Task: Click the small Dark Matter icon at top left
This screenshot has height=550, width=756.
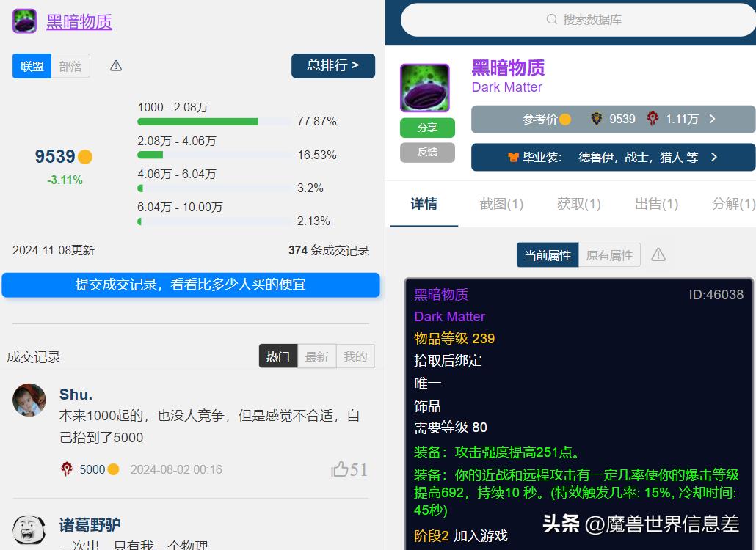Action: 24,21
